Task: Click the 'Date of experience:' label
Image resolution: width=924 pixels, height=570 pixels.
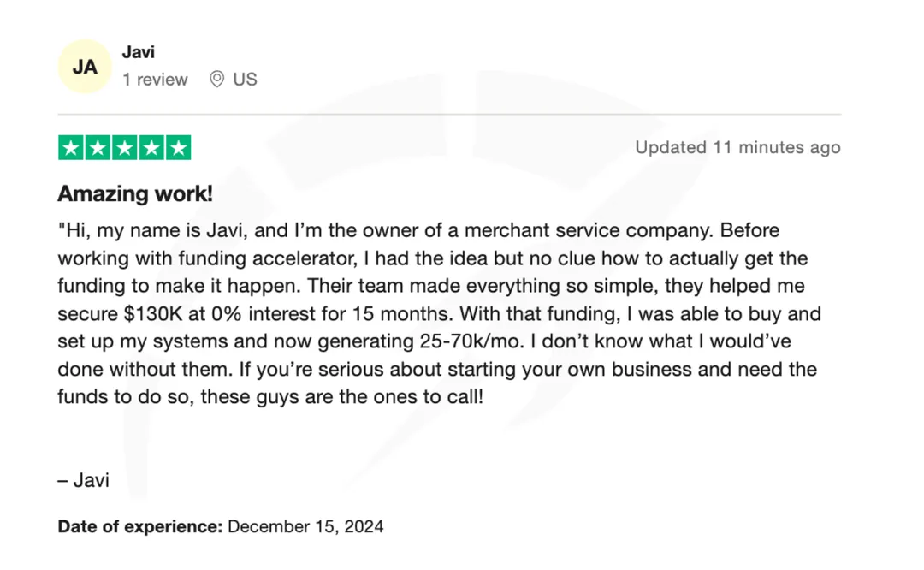Action: (x=140, y=526)
